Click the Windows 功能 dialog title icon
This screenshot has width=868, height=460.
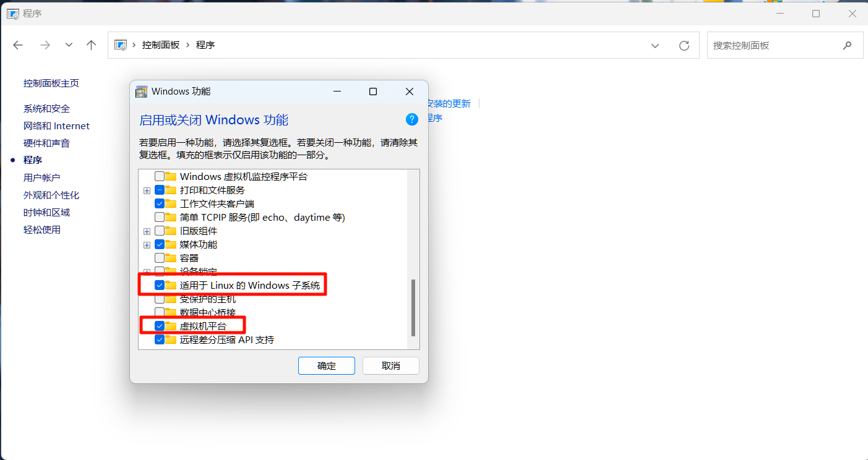[142, 92]
